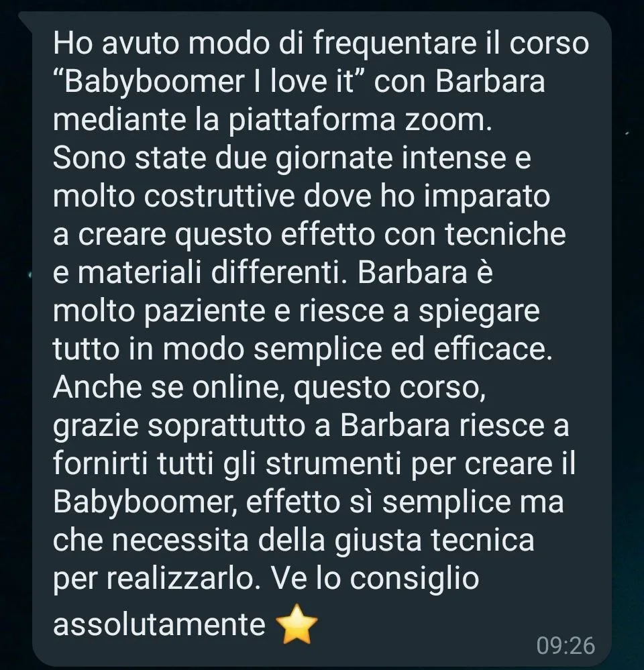Click the phrase "giusta tecnica"

(x=434, y=541)
